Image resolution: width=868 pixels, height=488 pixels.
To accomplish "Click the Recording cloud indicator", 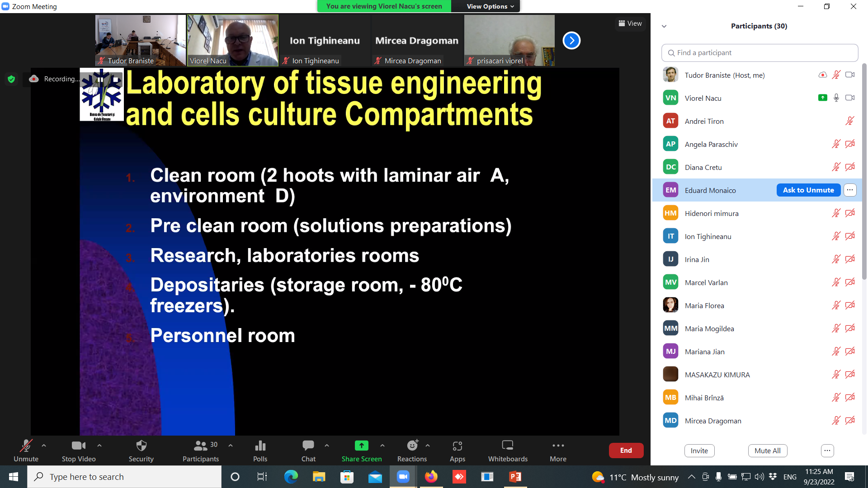I will (33, 79).
